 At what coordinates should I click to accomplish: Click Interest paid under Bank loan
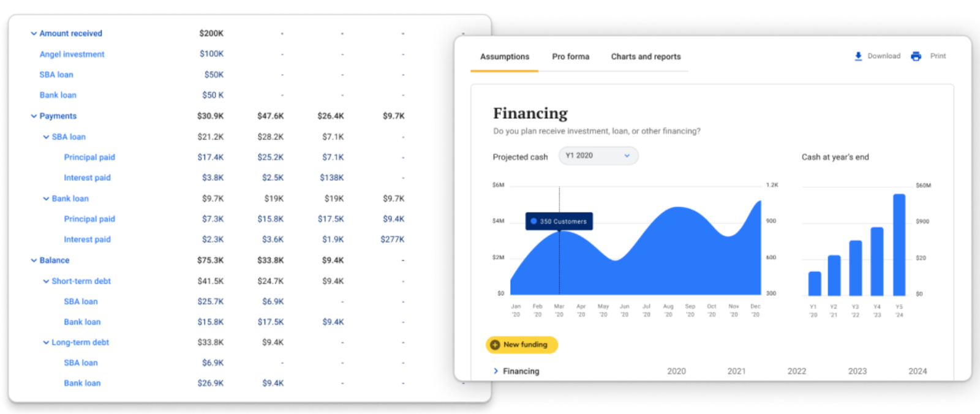click(x=87, y=239)
